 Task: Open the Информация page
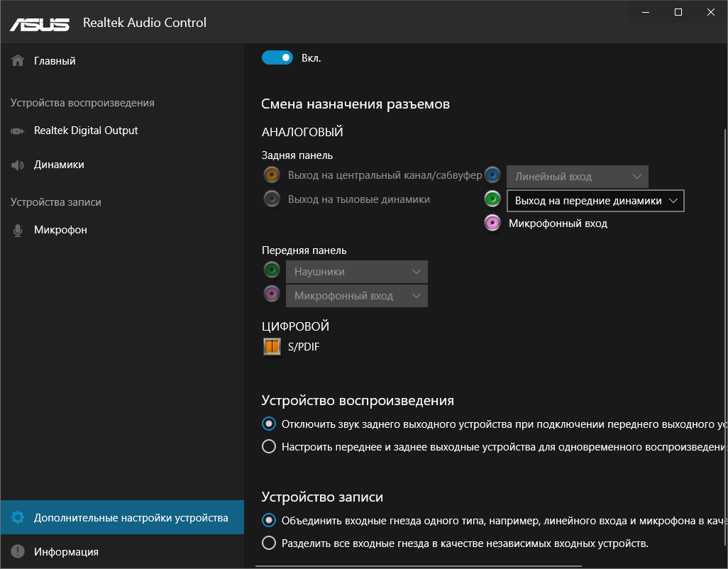[66, 551]
